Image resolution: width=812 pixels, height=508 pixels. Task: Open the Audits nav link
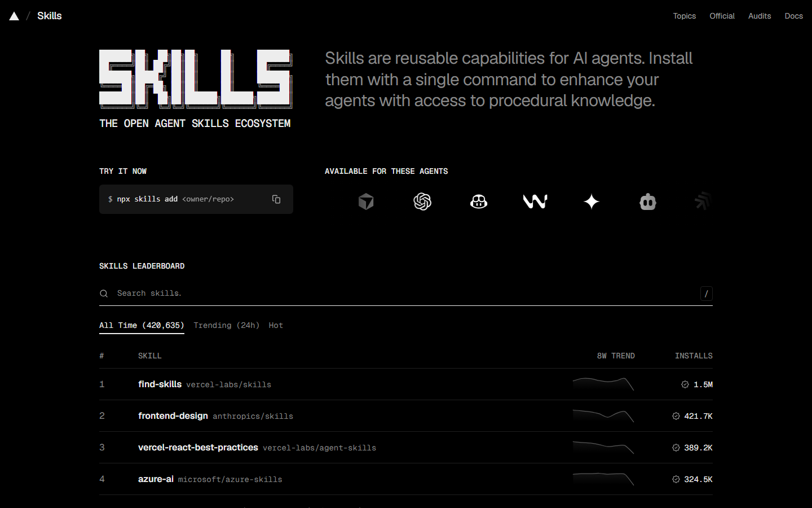click(760, 16)
